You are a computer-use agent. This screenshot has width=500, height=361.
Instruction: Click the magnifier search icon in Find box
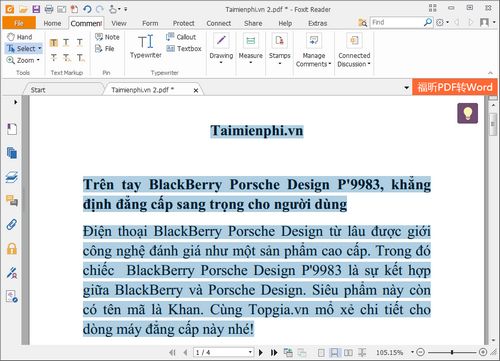(x=428, y=22)
